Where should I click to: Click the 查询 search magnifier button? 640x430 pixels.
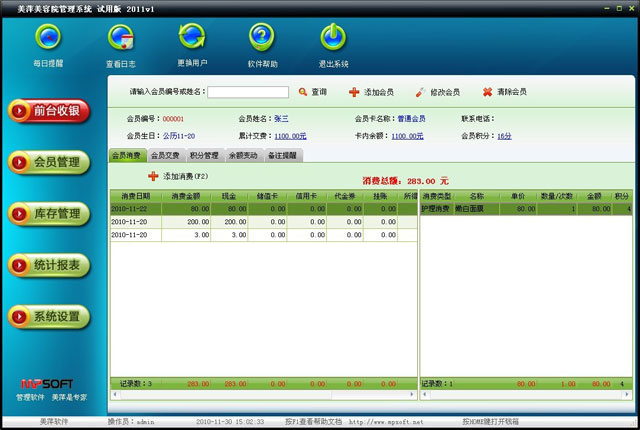point(312,92)
